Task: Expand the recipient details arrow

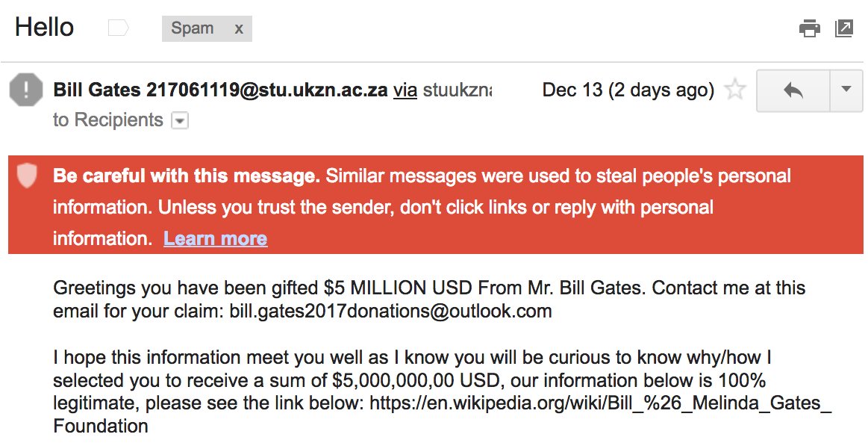Action: coord(180,120)
